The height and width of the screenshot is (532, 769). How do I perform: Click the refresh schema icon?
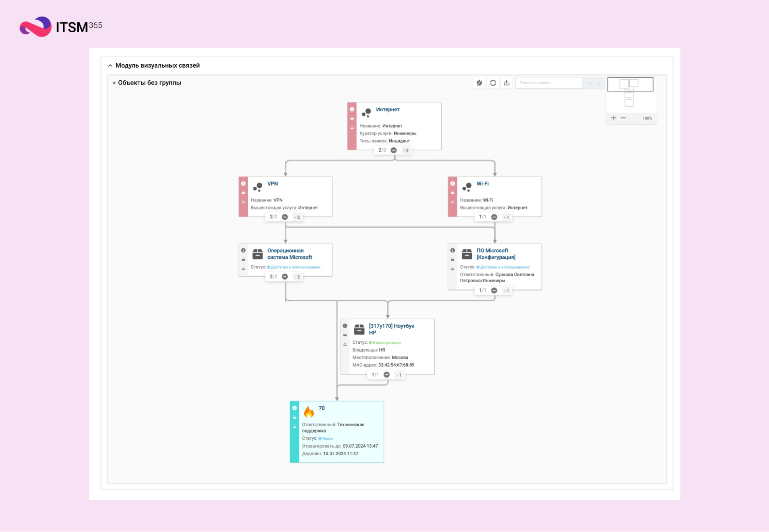[493, 83]
